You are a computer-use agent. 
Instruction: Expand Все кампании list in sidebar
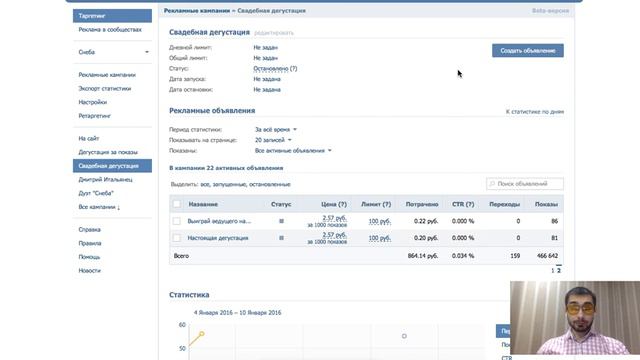coord(99,207)
